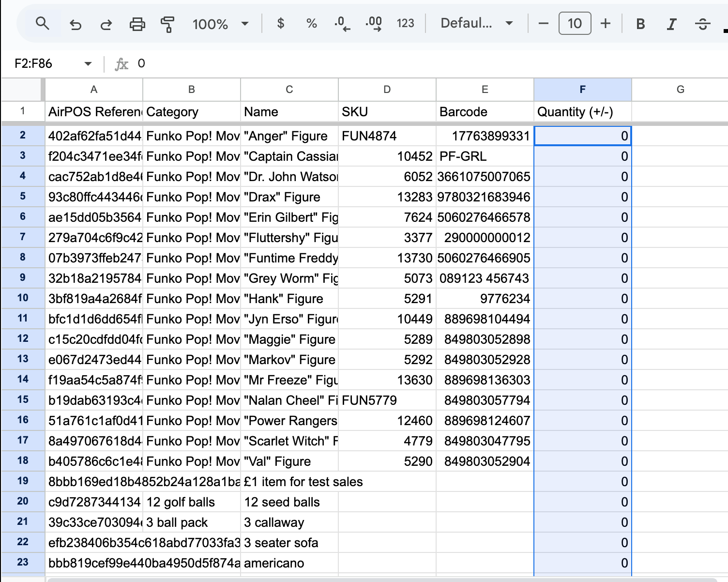Click the "Barcode" header cell
This screenshot has height=582, width=728.
point(485,112)
